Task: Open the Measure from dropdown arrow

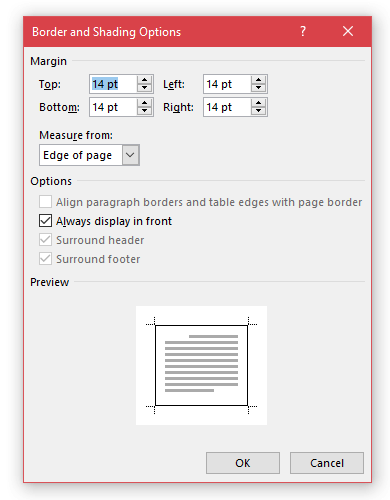Action: [130, 155]
